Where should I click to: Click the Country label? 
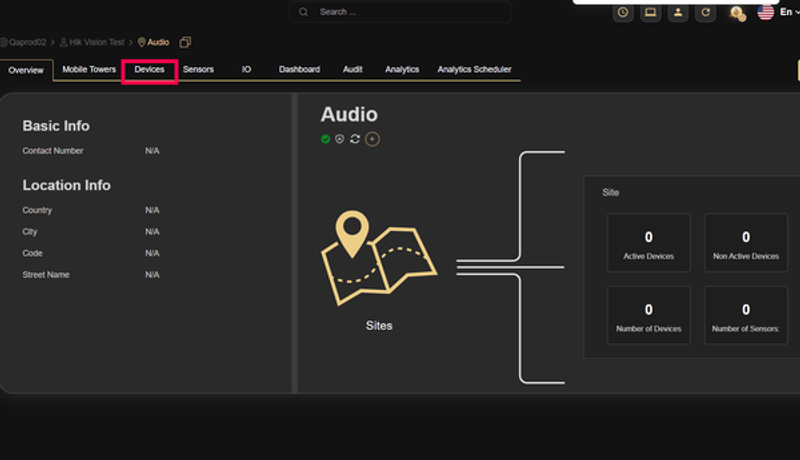click(37, 210)
